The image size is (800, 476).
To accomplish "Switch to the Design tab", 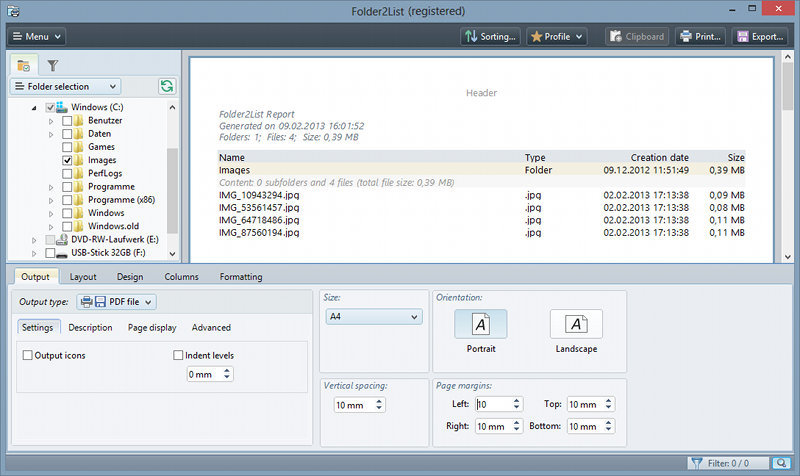I will click(x=130, y=277).
